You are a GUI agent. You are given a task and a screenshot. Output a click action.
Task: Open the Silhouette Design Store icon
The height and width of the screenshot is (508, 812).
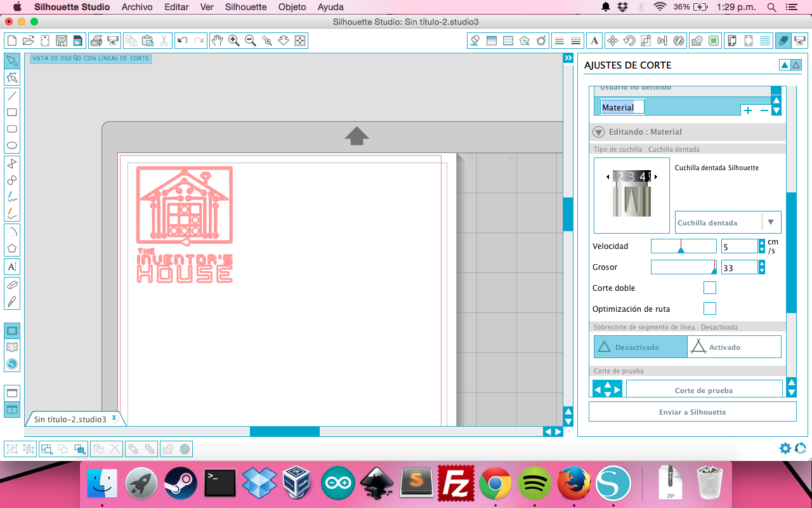coord(12,364)
